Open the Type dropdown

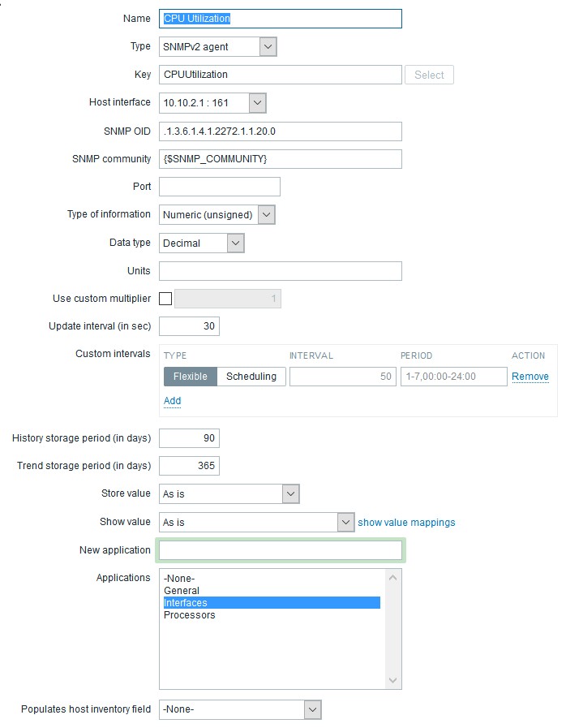coord(218,47)
